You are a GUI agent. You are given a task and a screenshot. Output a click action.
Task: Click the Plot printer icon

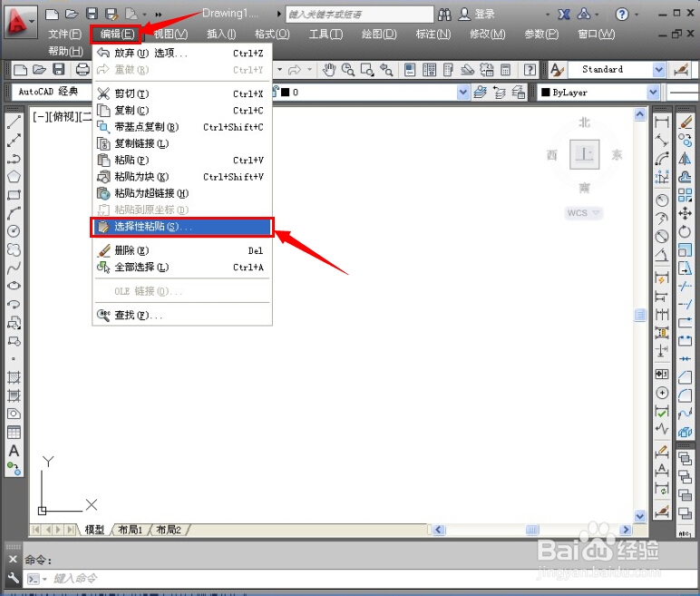pyautogui.click(x=83, y=70)
